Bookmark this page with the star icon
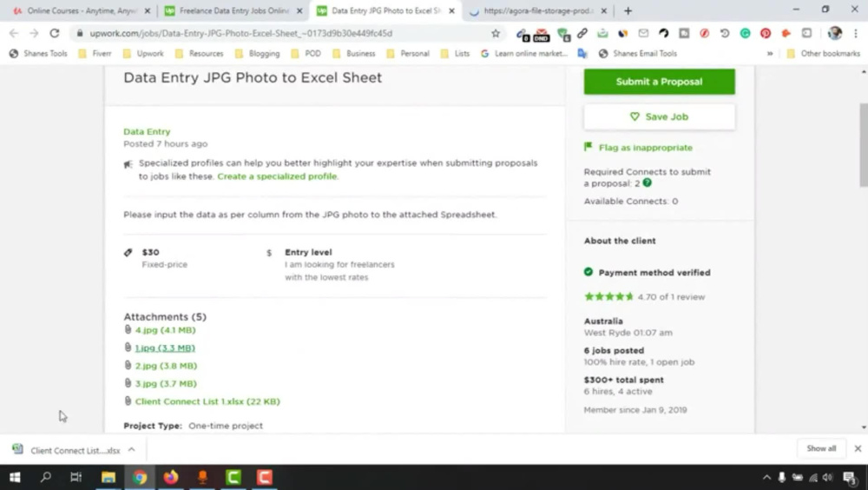The width and height of the screenshot is (868, 490). click(496, 33)
